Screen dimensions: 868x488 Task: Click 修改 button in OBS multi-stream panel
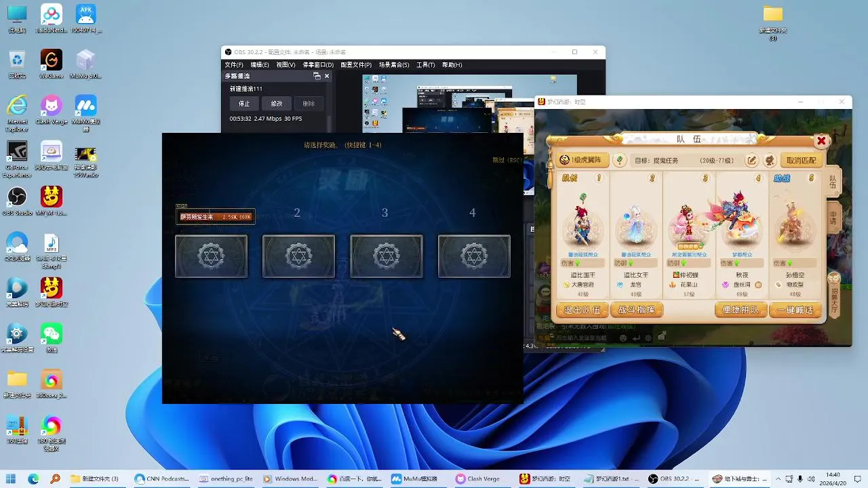click(x=277, y=104)
